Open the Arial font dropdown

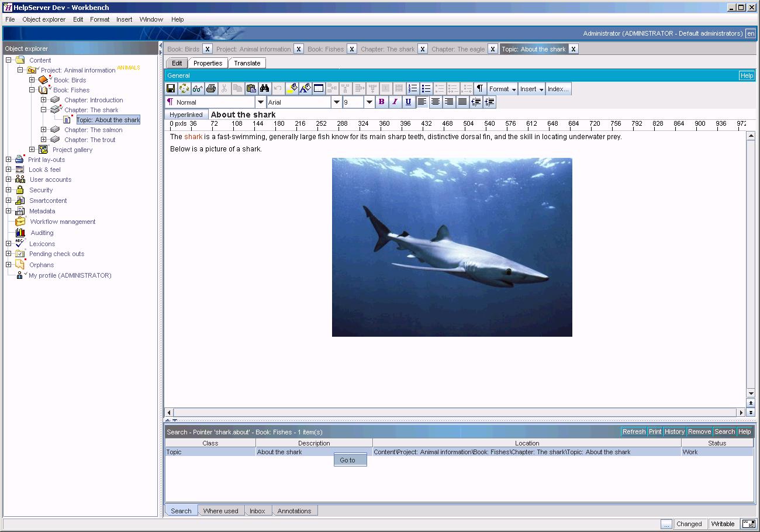click(337, 102)
